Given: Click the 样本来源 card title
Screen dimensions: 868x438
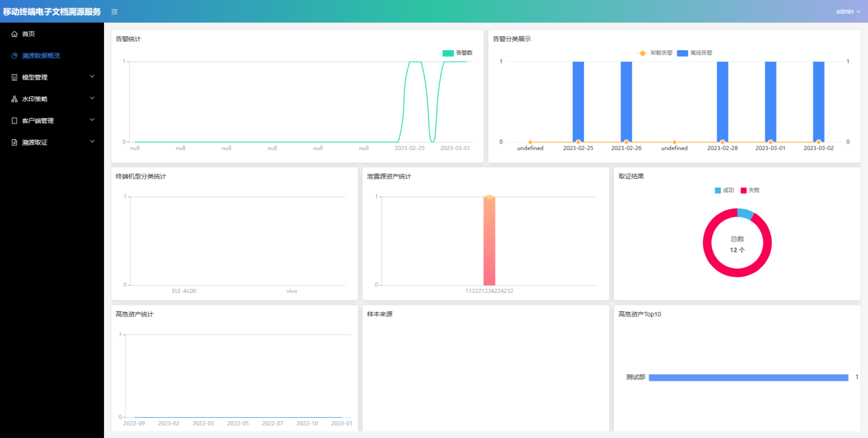Looking at the screenshot, I should point(380,314).
